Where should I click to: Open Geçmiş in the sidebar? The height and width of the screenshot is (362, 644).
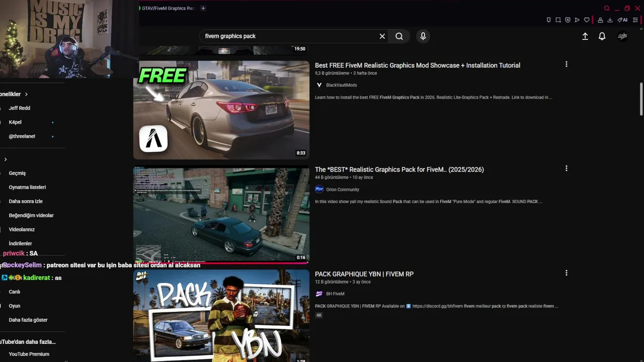tap(17, 173)
